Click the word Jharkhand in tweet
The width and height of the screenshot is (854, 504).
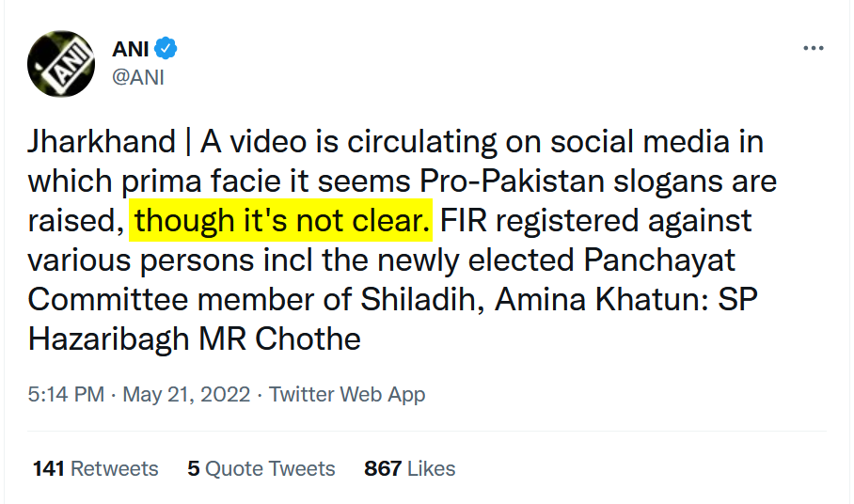pos(102,142)
